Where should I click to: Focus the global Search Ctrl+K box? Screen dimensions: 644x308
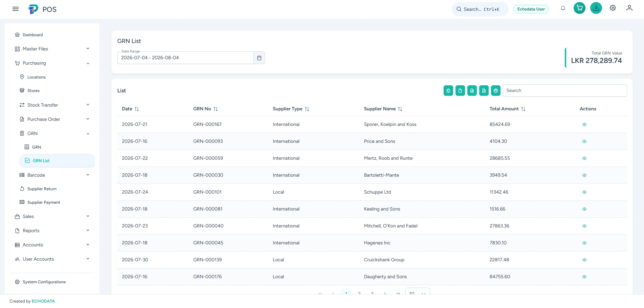point(480,9)
